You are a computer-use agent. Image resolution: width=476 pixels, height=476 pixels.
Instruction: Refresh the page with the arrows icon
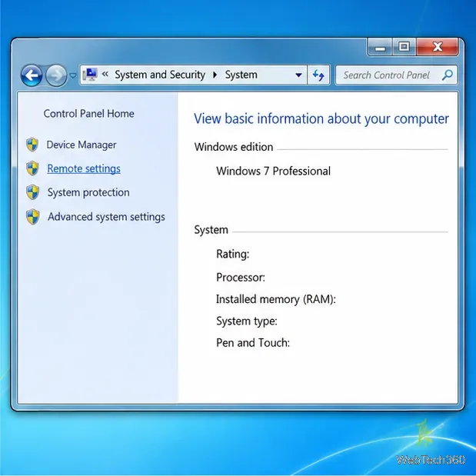318,75
